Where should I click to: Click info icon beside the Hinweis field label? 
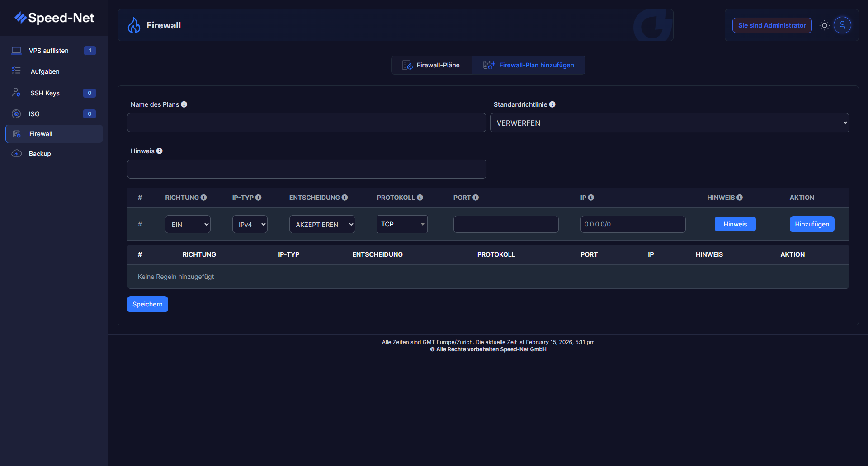tap(159, 151)
